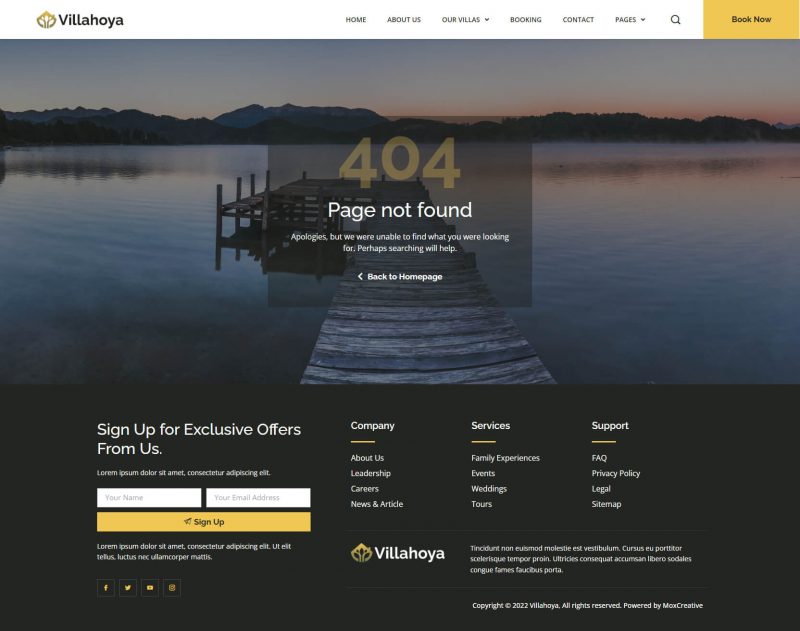800x631 pixels.
Task: Open the Facebook social icon
Action: 106,588
